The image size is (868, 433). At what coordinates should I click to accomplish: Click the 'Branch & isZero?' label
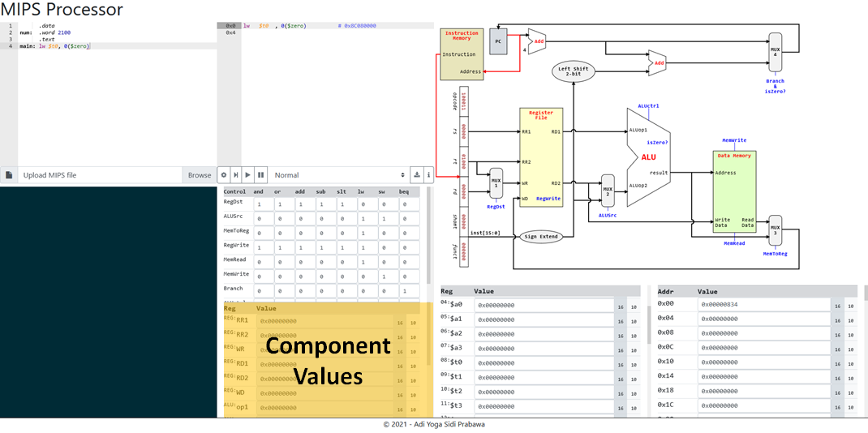(775, 86)
